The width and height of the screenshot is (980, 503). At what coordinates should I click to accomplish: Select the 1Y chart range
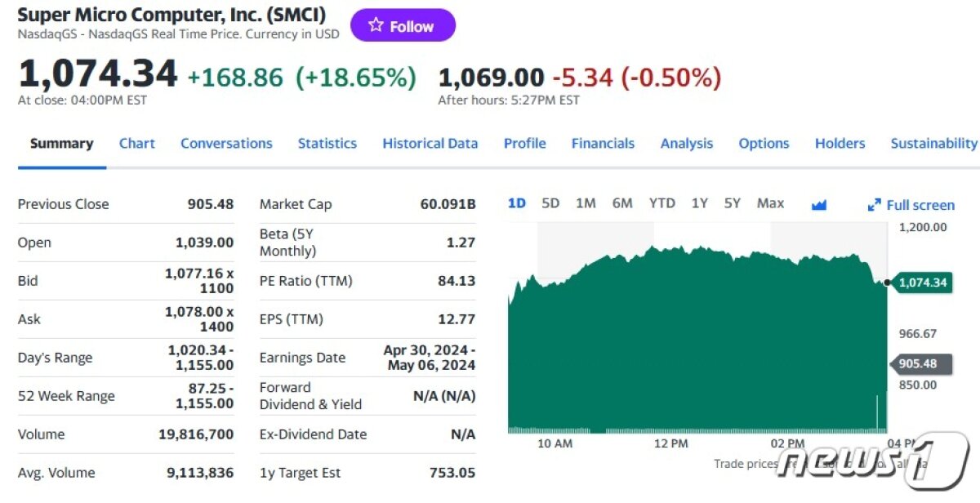tap(699, 203)
